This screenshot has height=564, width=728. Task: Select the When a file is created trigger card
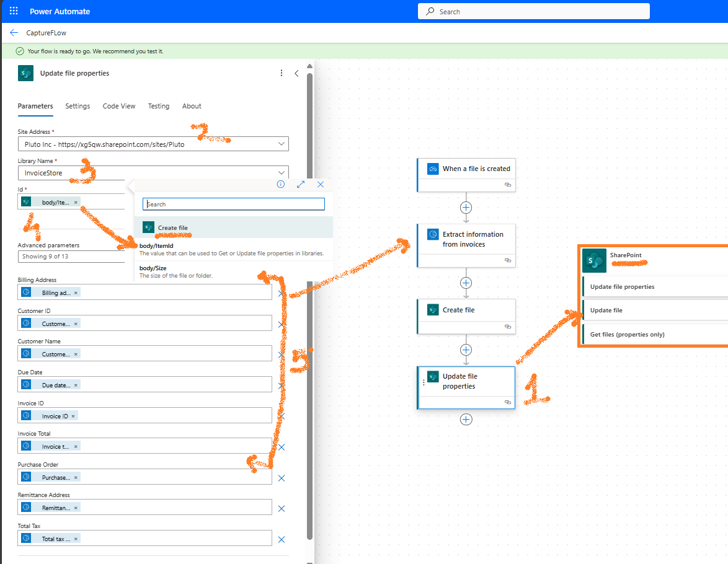[466, 175]
